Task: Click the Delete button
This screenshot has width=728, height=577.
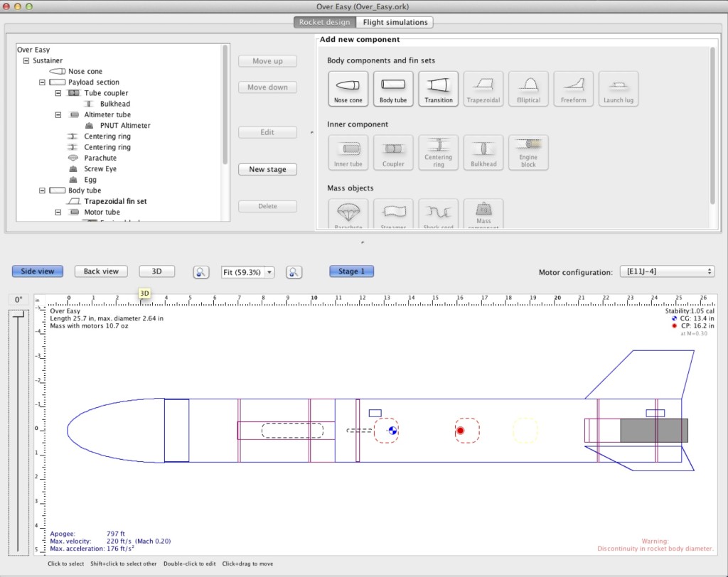Action: click(267, 206)
